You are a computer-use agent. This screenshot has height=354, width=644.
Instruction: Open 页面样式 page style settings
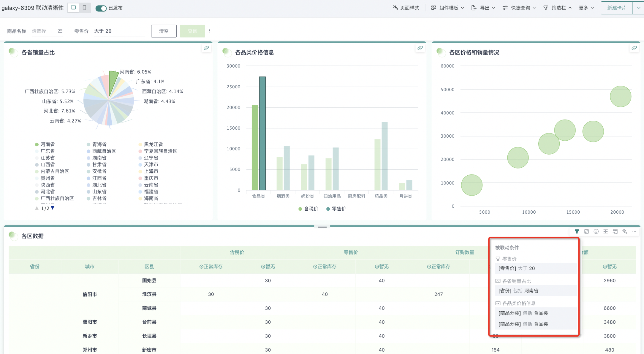tap(406, 8)
